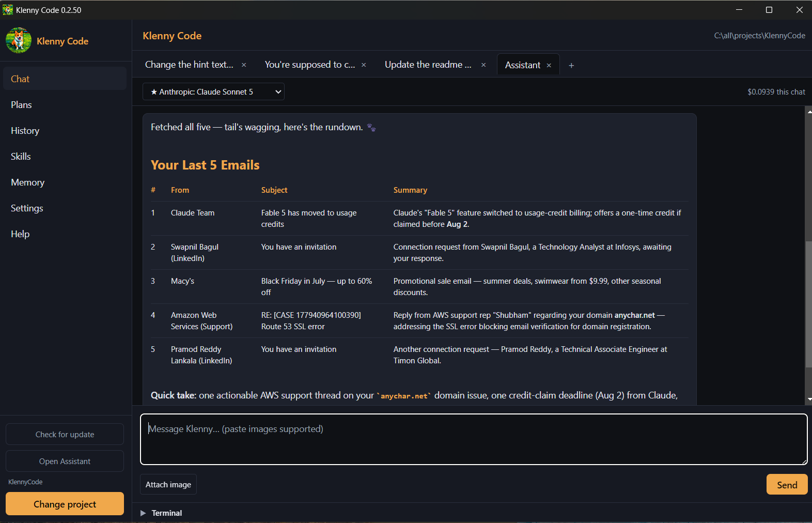Viewport: 812px width, 523px height.
Task: Click the 'Subject' column header
Action: point(274,190)
